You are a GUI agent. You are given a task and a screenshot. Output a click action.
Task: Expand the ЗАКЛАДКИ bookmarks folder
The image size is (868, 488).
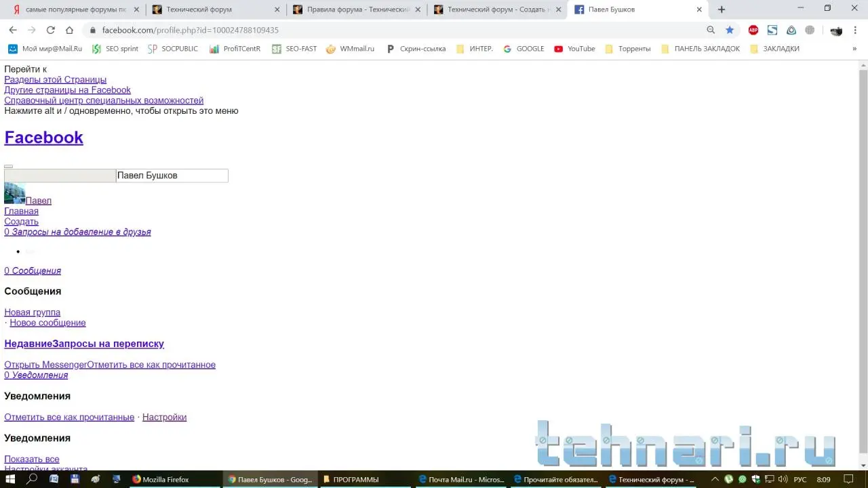(x=774, y=49)
